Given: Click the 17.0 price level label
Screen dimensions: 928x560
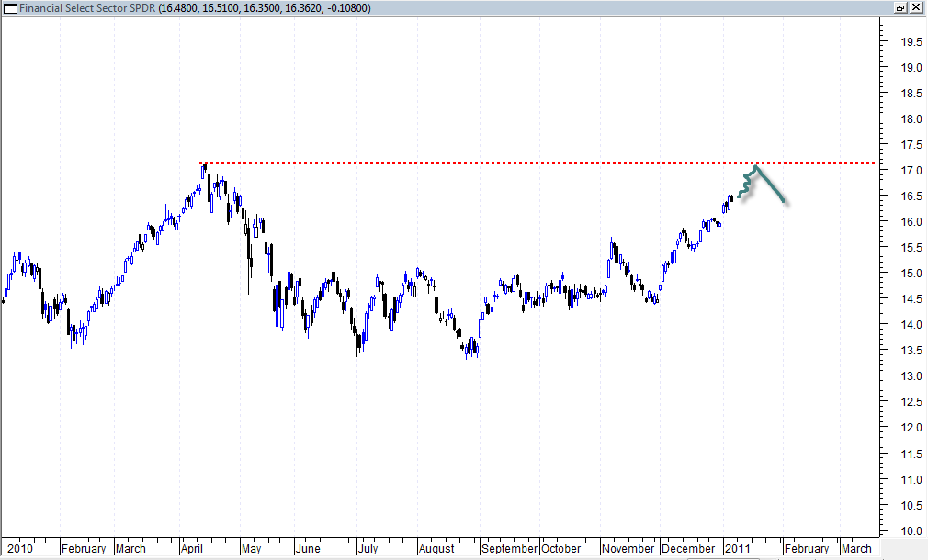Looking at the screenshot, I should click(x=911, y=171).
